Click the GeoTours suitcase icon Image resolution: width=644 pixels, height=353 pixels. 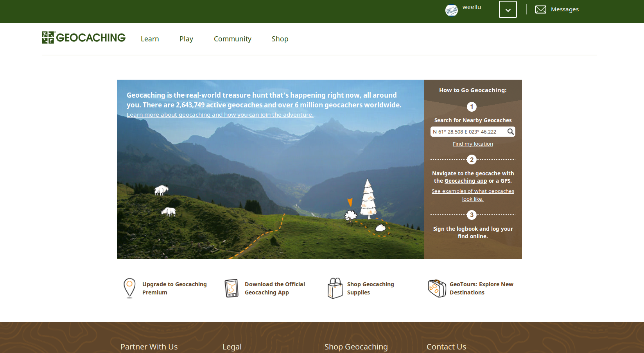click(x=437, y=288)
